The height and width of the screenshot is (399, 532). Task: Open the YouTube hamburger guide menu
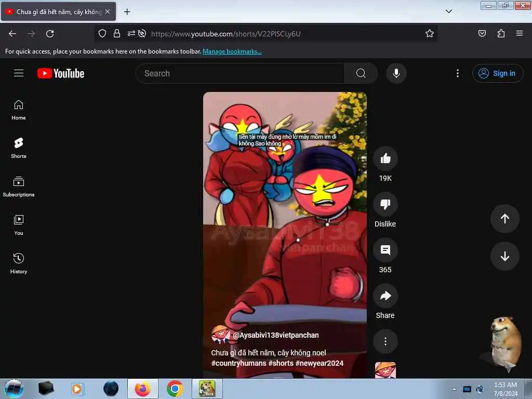(x=19, y=73)
